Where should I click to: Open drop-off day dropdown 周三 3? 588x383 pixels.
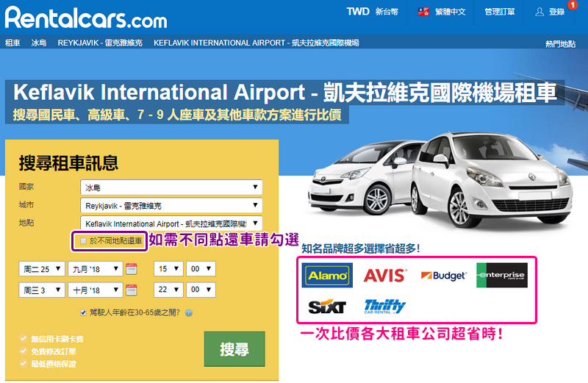[x=42, y=290]
